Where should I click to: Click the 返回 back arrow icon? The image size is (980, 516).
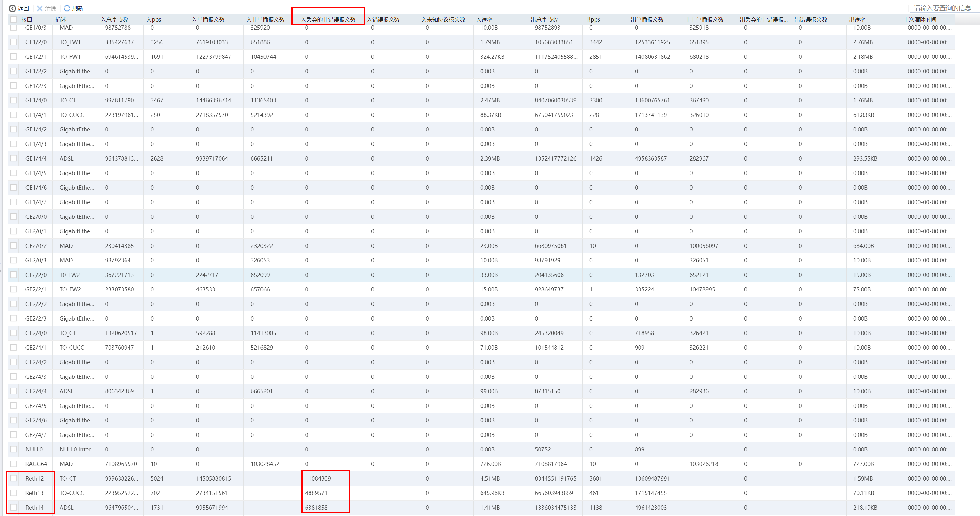tap(12, 8)
